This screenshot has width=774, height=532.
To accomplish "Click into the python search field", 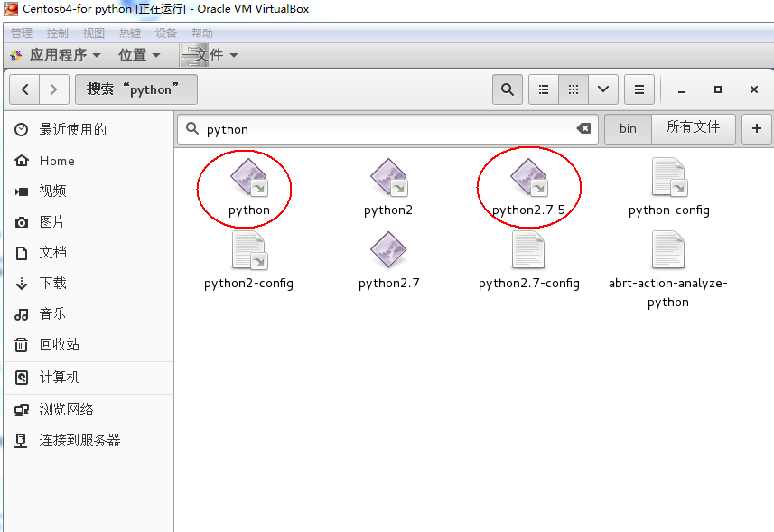I will (x=387, y=129).
